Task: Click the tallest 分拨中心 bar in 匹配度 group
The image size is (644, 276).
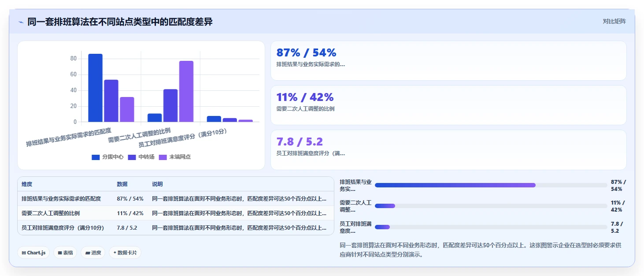Action: [95, 88]
